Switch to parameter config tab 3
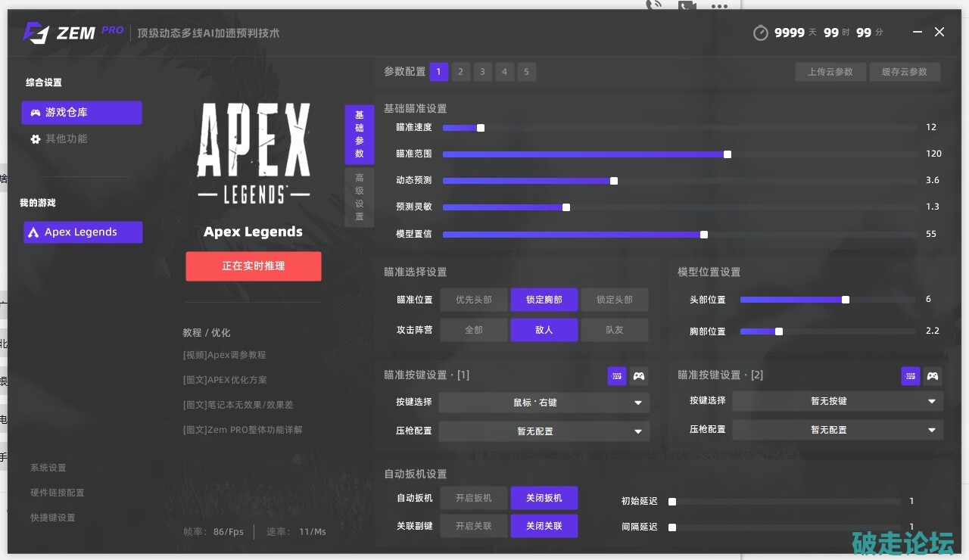 pos(482,72)
